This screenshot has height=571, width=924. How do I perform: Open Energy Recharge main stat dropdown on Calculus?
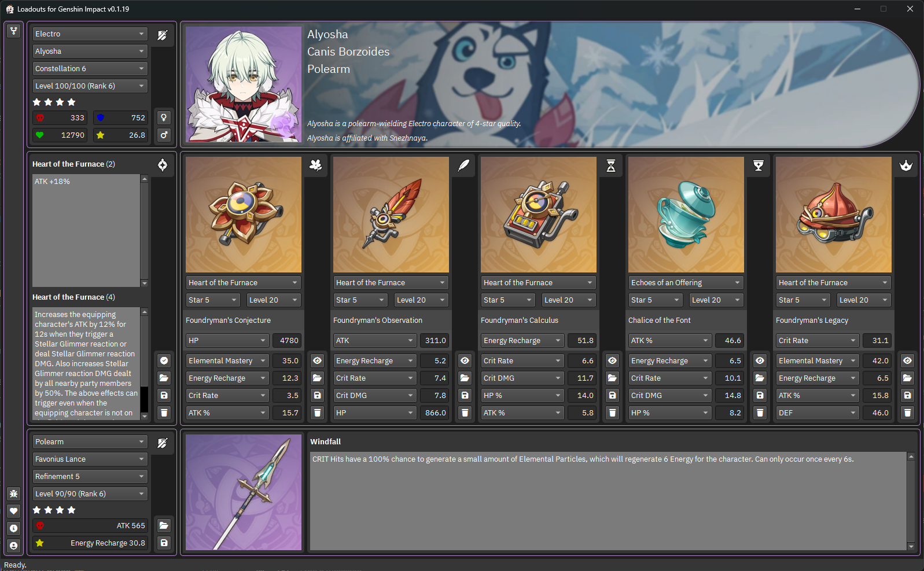coord(522,341)
